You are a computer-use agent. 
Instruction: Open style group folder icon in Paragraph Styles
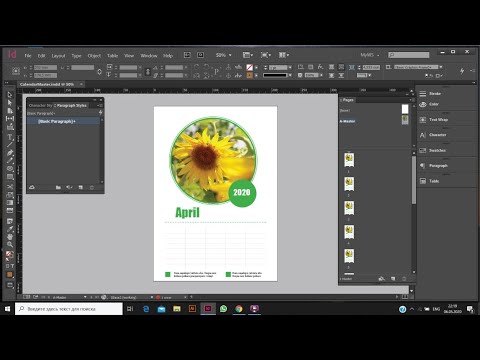(x=58, y=188)
